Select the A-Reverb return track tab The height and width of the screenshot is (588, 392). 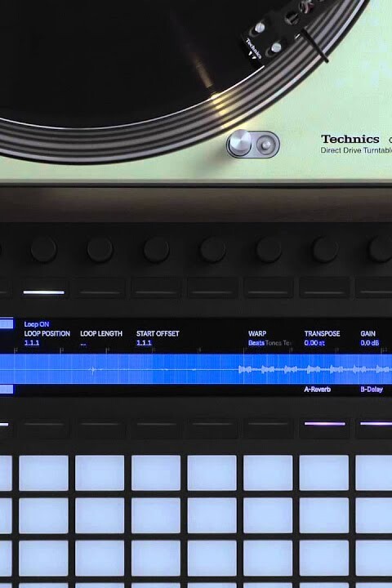tap(318, 390)
